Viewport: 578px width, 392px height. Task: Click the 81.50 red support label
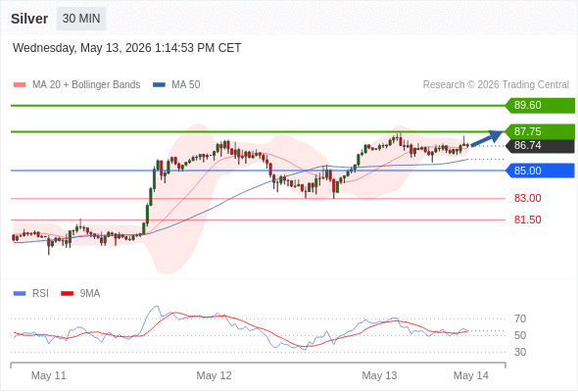(527, 220)
